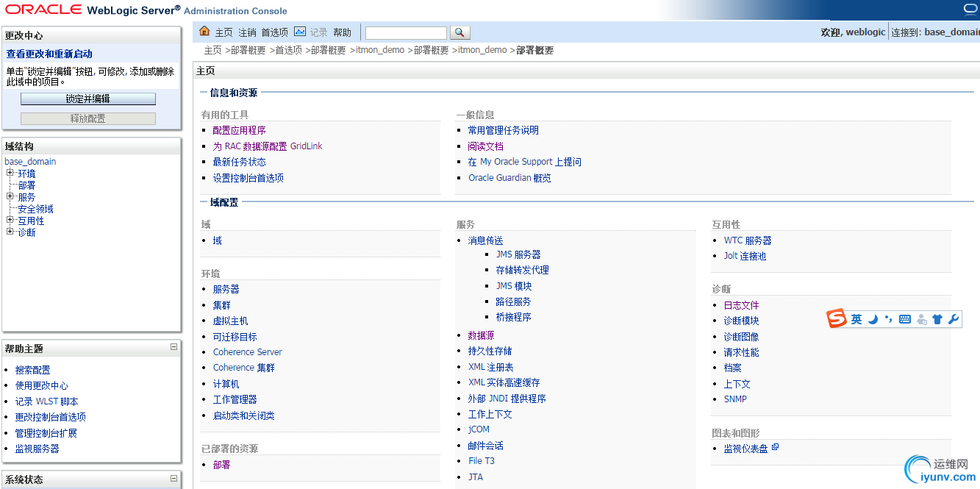
Task: Collapse the 系统状态 panel
Action: pyautogui.click(x=174, y=477)
